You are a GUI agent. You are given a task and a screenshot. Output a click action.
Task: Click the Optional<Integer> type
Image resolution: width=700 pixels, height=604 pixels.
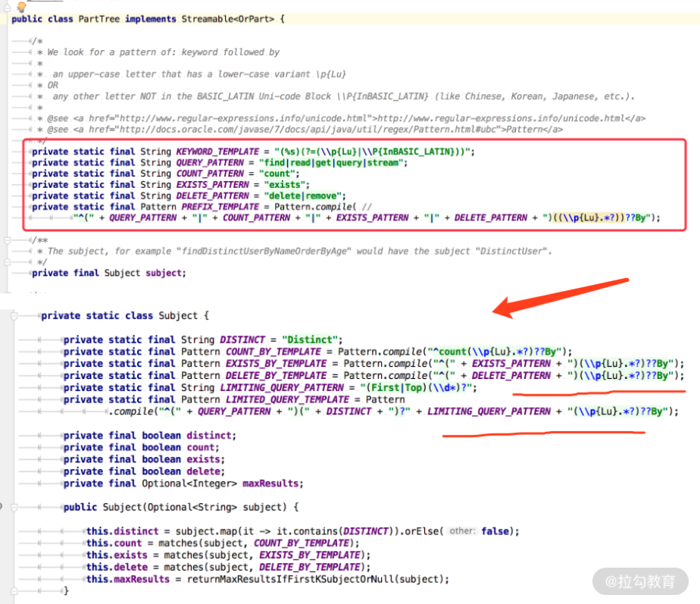[189, 484]
